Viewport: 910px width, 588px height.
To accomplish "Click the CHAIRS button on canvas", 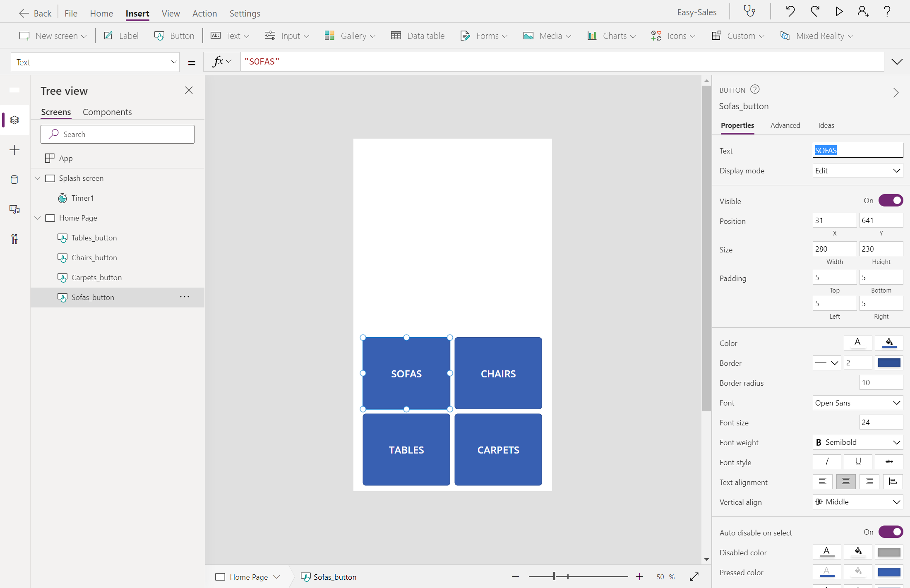I will (x=498, y=373).
